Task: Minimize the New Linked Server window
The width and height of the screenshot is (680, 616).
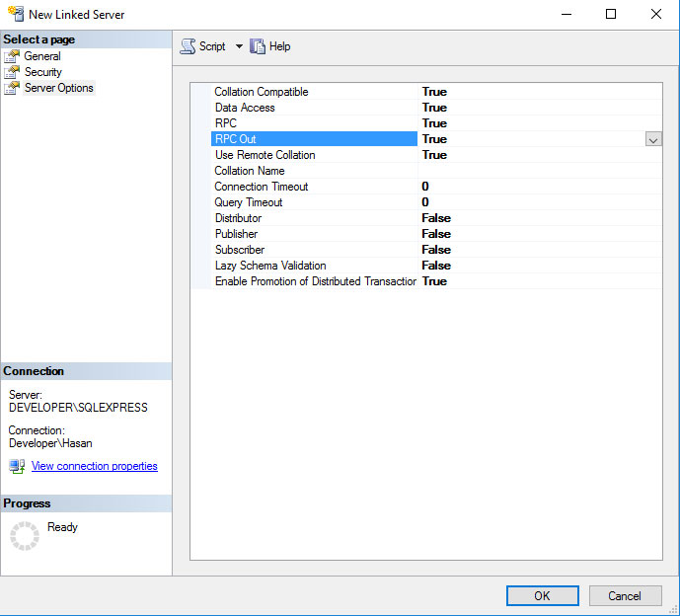Action: [x=566, y=14]
